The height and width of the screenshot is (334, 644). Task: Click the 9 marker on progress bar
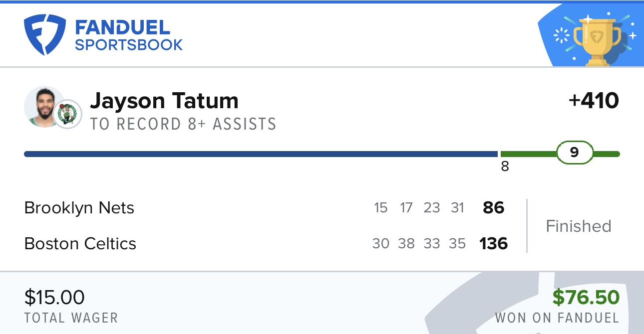click(575, 152)
